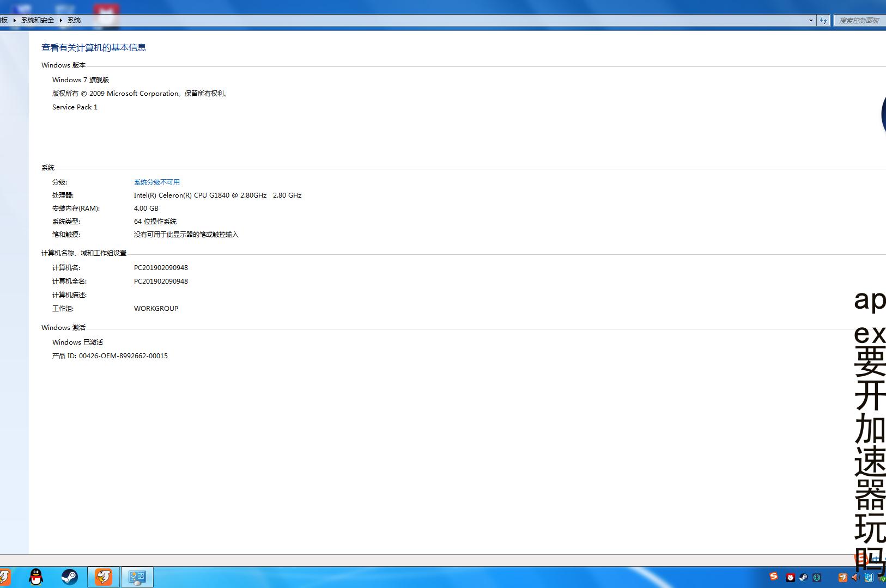Click the Sogou input method tray icon
The image size is (886, 588).
774,576
